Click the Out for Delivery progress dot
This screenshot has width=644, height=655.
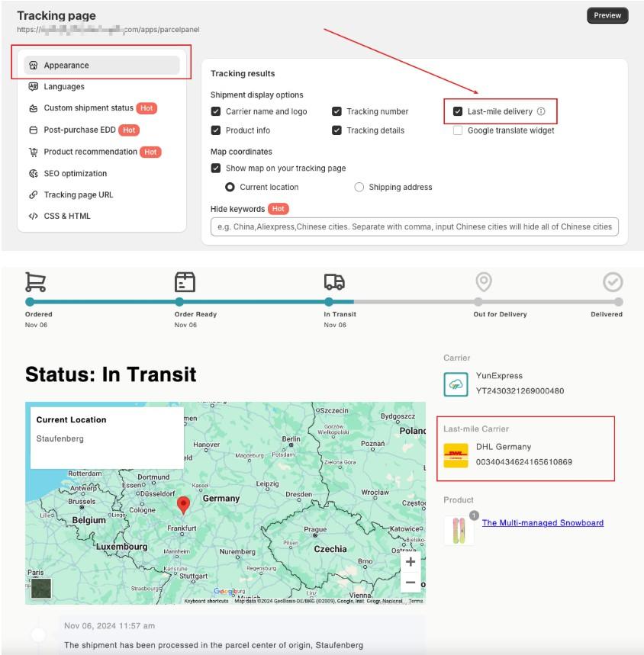478,302
